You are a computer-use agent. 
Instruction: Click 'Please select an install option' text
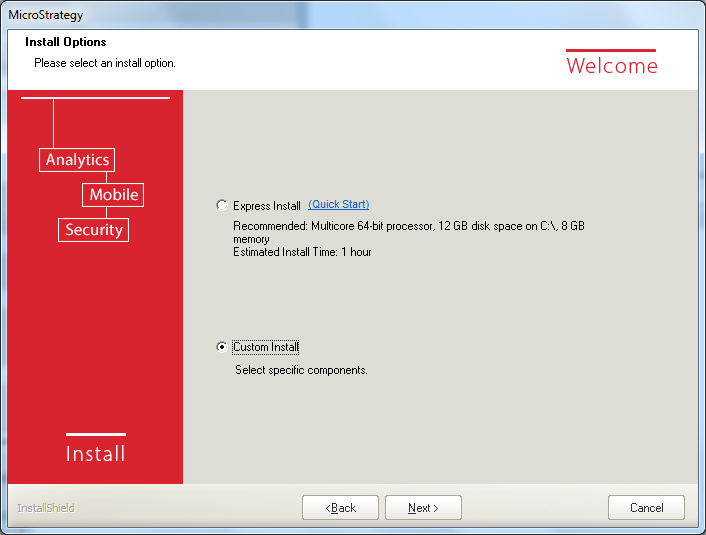pyautogui.click(x=105, y=63)
